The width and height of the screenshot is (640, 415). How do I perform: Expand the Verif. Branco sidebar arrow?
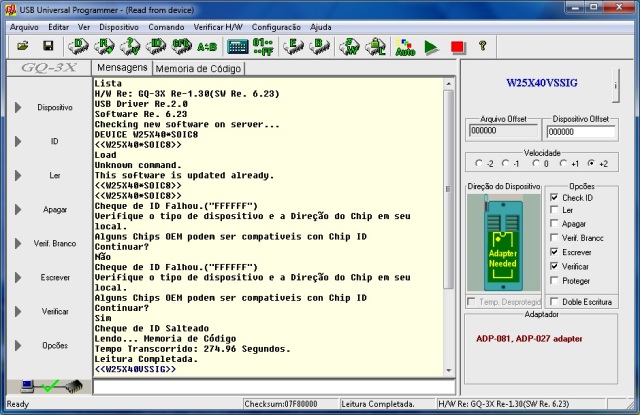(x=18, y=244)
